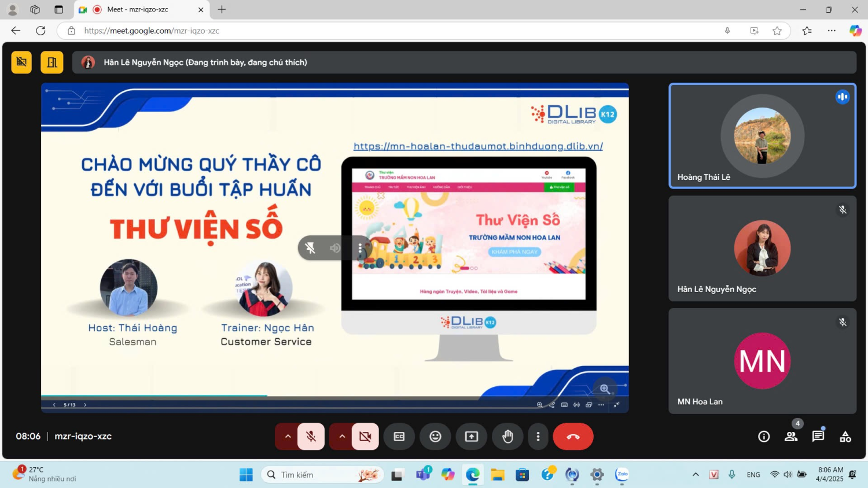Open the screen-share permission icon in address bar

[x=754, y=31]
